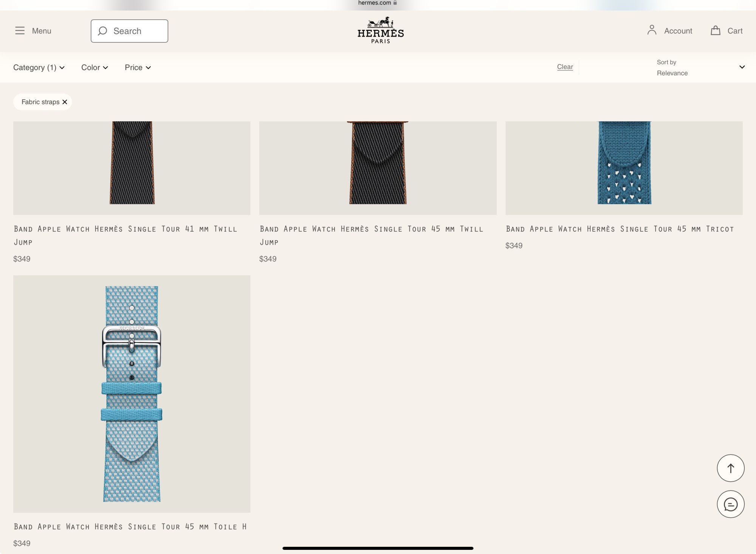The width and height of the screenshot is (756, 554).
Task: Expand the Color filter dropdown
Action: coord(94,67)
